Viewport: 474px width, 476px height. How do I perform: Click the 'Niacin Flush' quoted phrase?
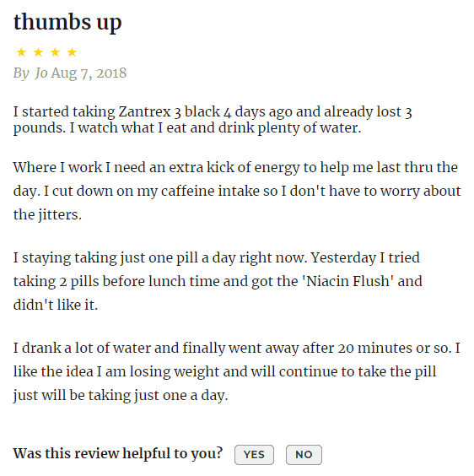coord(347,281)
